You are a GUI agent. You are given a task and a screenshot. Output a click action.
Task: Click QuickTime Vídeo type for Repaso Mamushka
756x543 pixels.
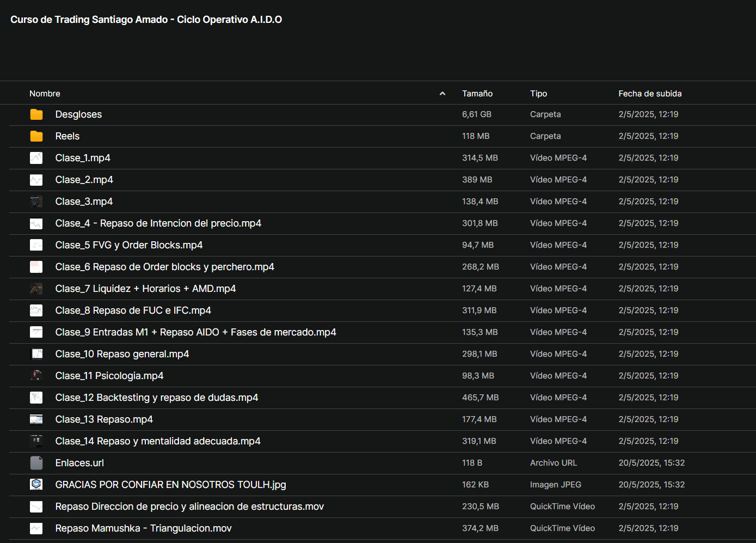click(x=562, y=528)
